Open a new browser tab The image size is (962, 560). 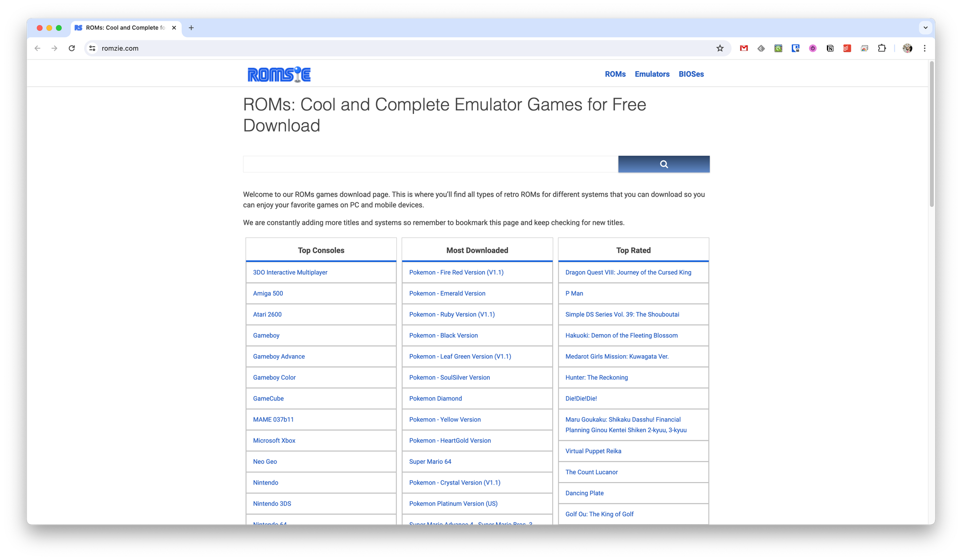[x=191, y=27]
